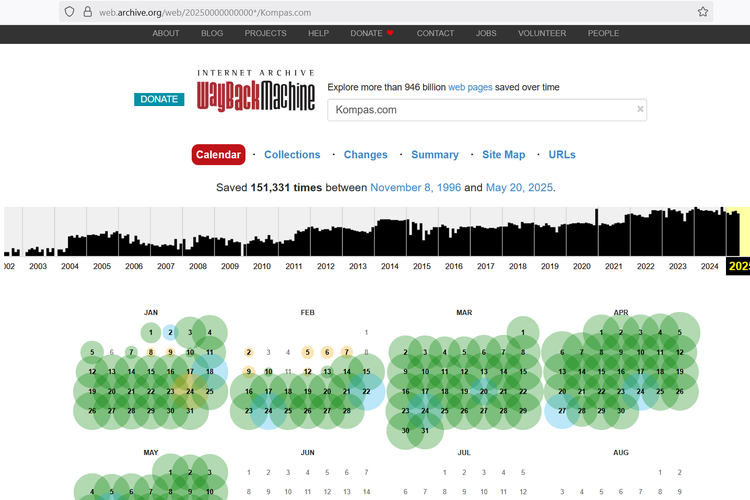Screen dimensions: 750x500
Task: Select year 2015 on the timeline
Action: coord(422,266)
